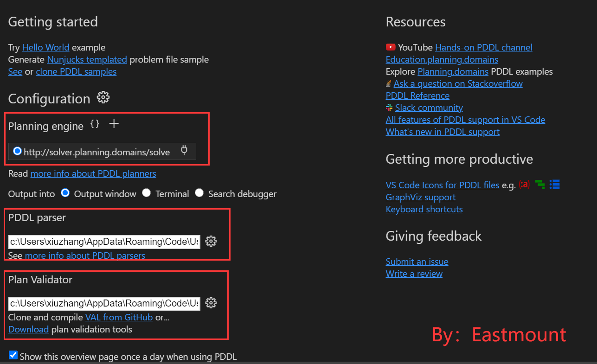Screen dimensions: 597x364
Task: Open Education.planning.domains link
Action: coord(442,59)
